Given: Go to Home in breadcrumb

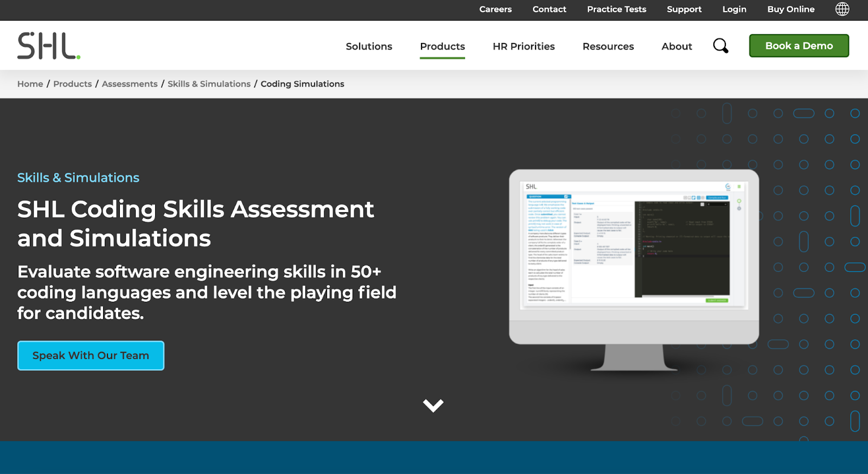Looking at the screenshot, I should click(30, 84).
